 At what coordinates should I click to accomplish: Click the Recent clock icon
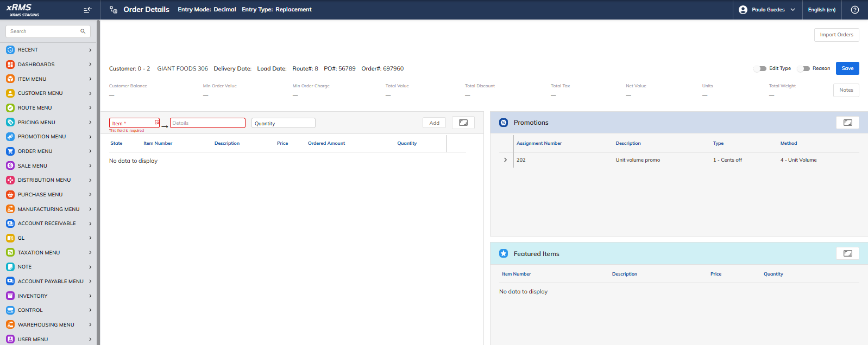[x=10, y=50]
